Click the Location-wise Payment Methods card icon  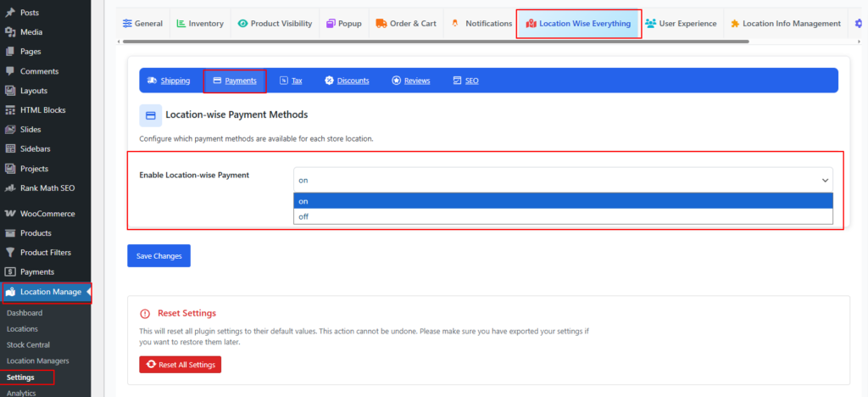150,115
